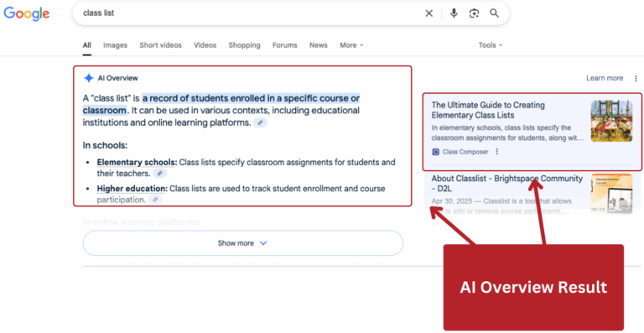Open the News results tab
The width and height of the screenshot is (644, 333).
pos(319,45)
